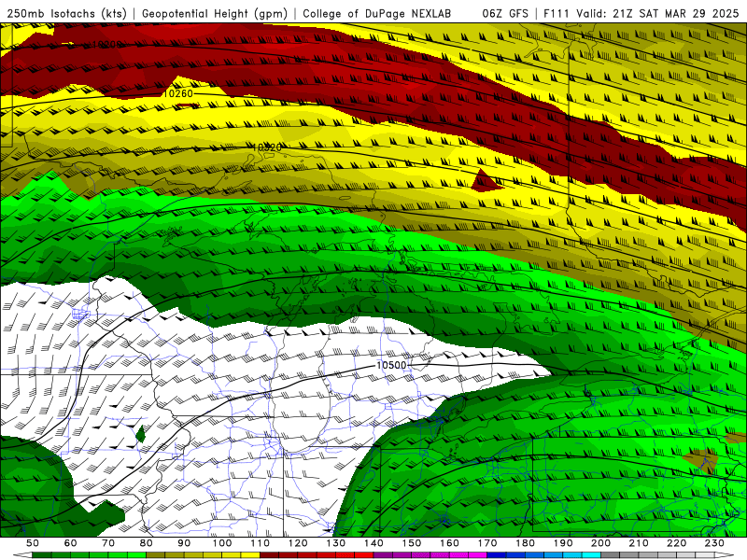Click the 100 knot legend value
The image size is (747, 560).
tap(222, 543)
